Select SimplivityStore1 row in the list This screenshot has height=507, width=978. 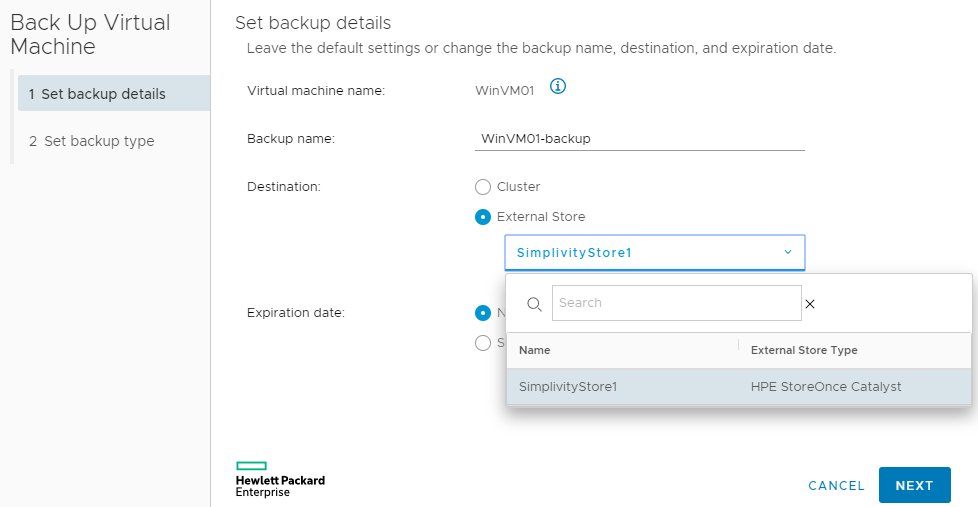pos(739,387)
